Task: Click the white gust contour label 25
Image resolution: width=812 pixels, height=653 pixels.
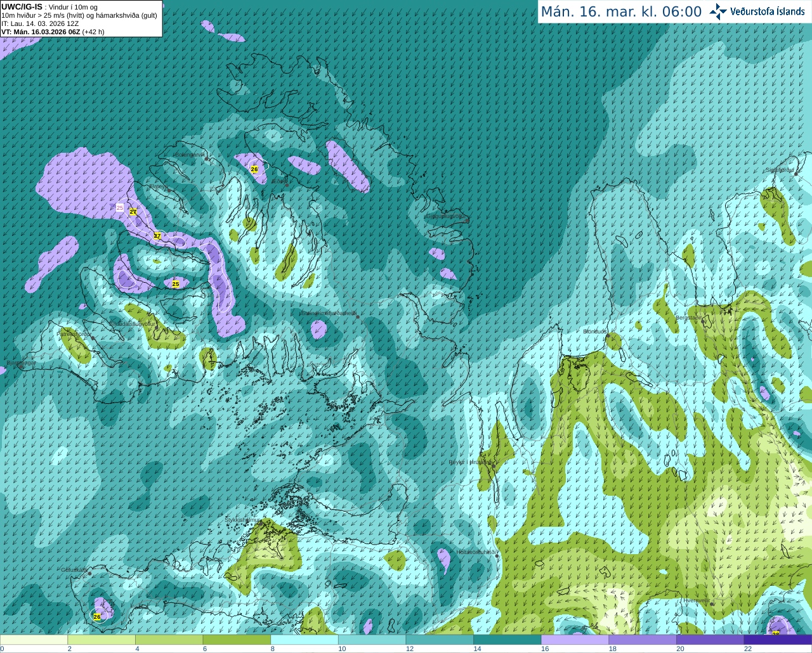Action: (120, 207)
